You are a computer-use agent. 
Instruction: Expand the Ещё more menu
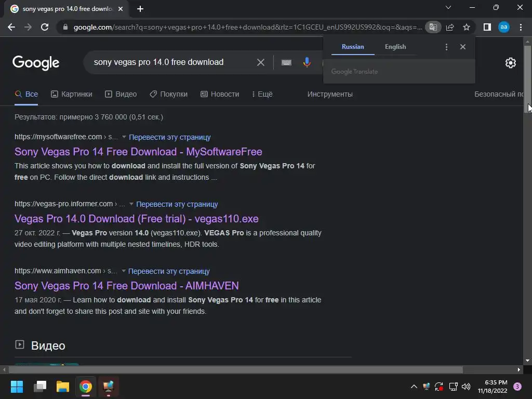click(x=262, y=94)
